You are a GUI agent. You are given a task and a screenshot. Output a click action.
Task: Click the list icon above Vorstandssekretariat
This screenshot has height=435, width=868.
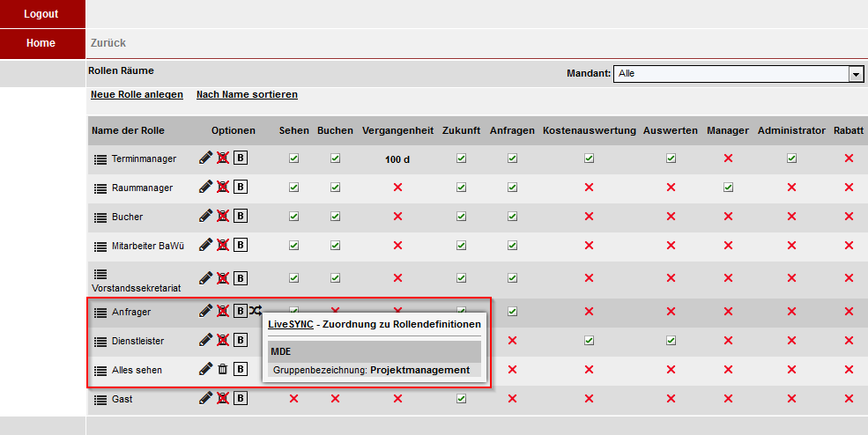coord(100,274)
